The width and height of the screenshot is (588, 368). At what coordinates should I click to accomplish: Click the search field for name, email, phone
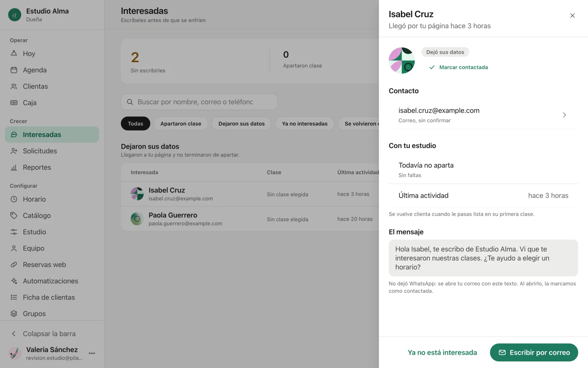(199, 102)
